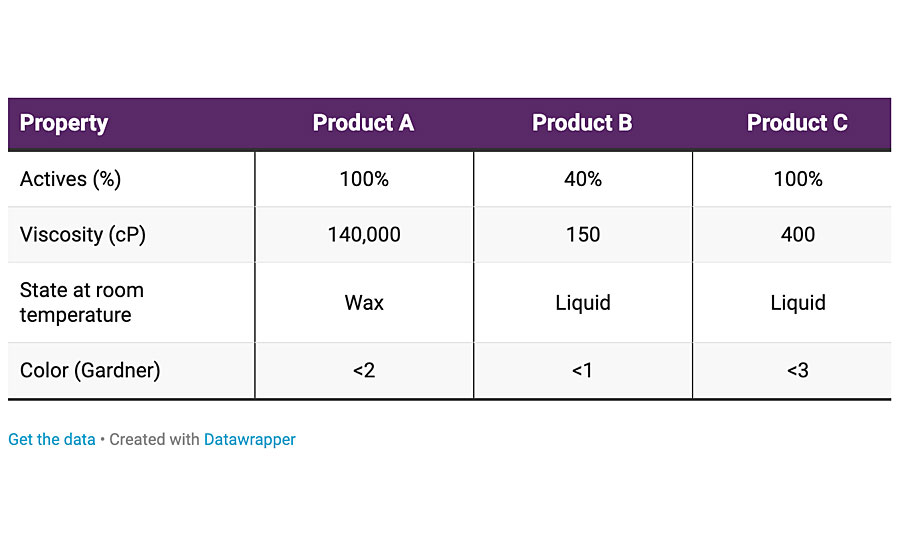Click the Product C column header
The width and height of the screenshot is (900, 550).
(x=797, y=123)
